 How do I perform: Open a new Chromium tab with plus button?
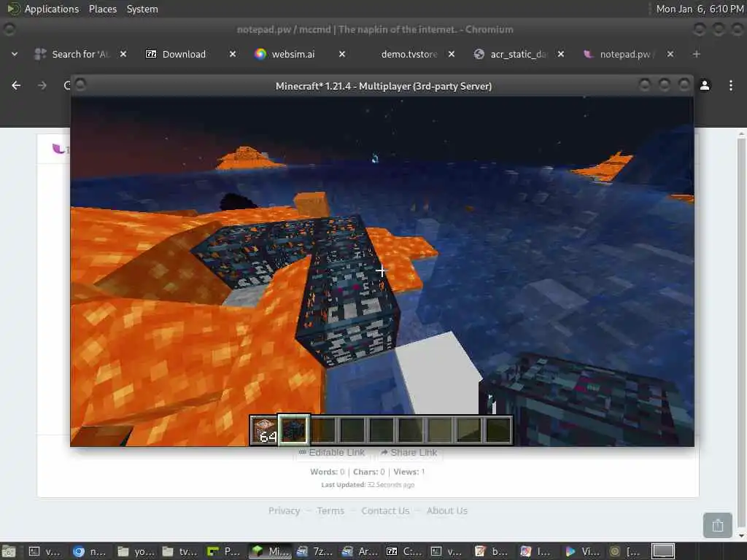click(696, 54)
